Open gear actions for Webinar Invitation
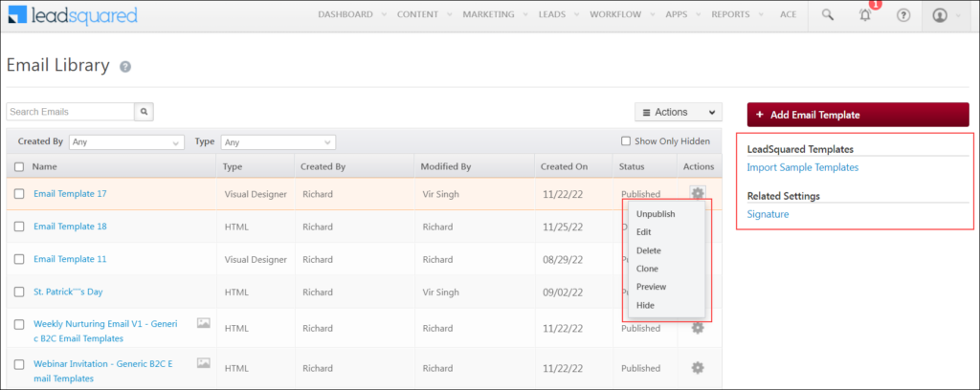This screenshot has height=390, width=980. click(x=698, y=367)
